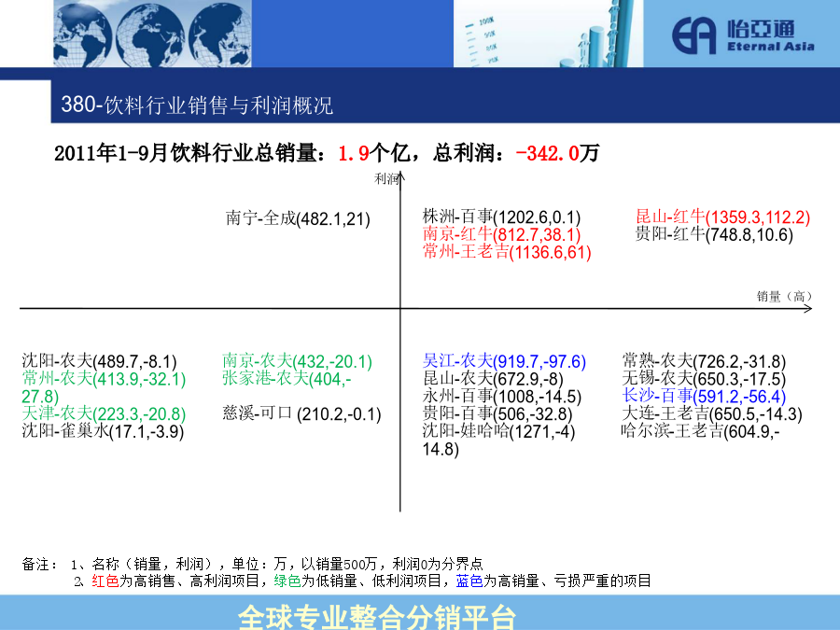Image resolution: width=840 pixels, height=630 pixels.
Task: Click the note text 以销量500万，利润0为分界点
Action: coord(392,564)
